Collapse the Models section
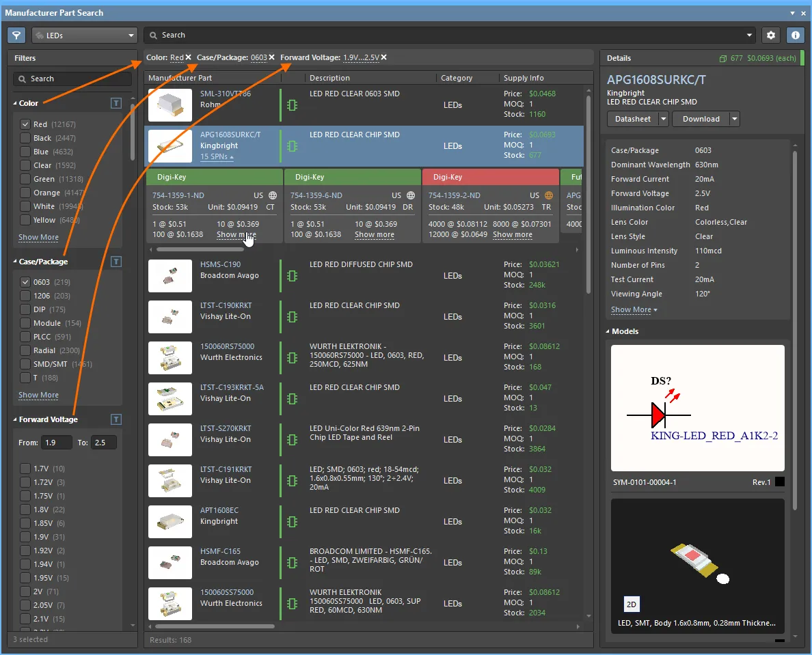 [608, 331]
